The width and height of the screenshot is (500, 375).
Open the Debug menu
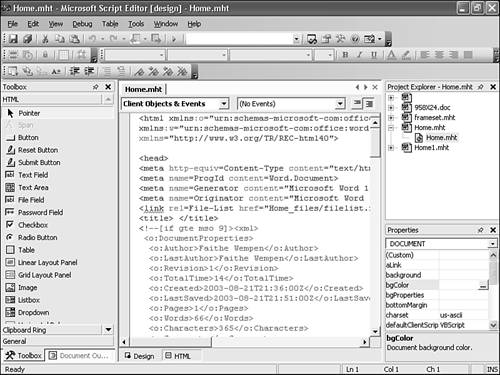[x=82, y=24]
